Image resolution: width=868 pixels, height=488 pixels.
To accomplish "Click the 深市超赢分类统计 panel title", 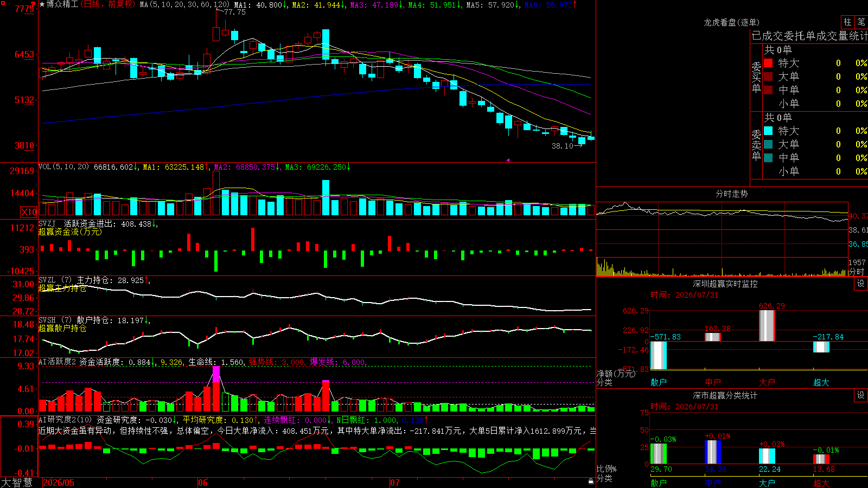I will [x=725, y=395].
